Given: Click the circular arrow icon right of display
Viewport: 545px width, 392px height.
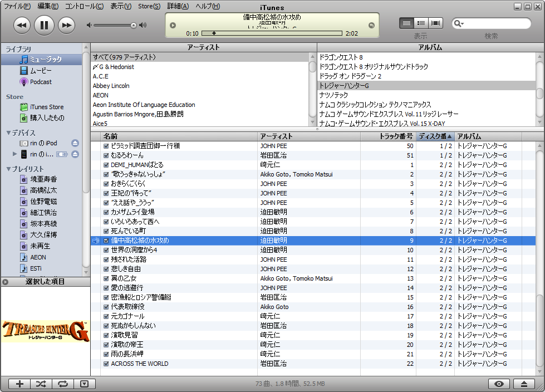Looking at the screenshot, I should [x=371, y=26].
